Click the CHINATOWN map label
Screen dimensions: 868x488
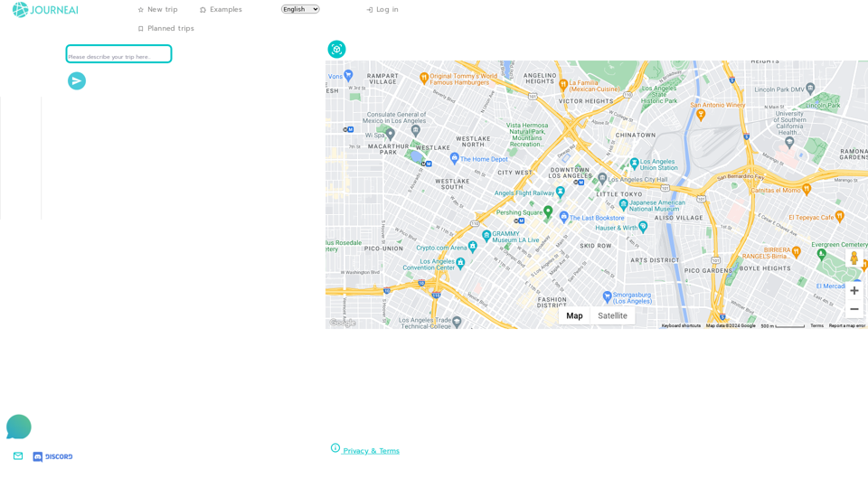coord(636,135)
